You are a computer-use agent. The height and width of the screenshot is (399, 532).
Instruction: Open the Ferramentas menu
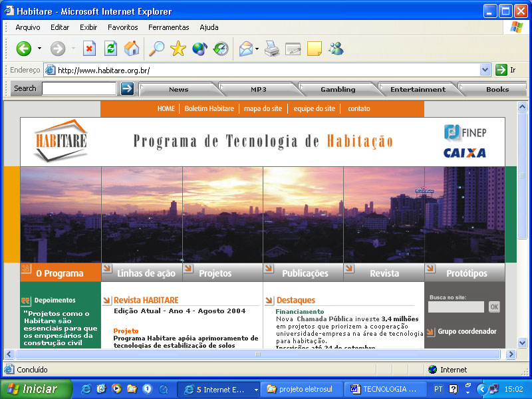click(169, 27)
